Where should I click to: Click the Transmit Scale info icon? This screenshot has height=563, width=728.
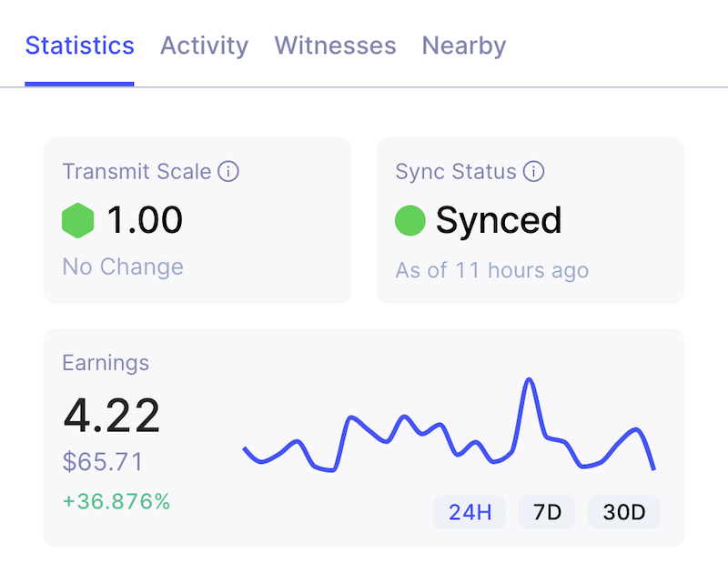[x=228, y=171]
